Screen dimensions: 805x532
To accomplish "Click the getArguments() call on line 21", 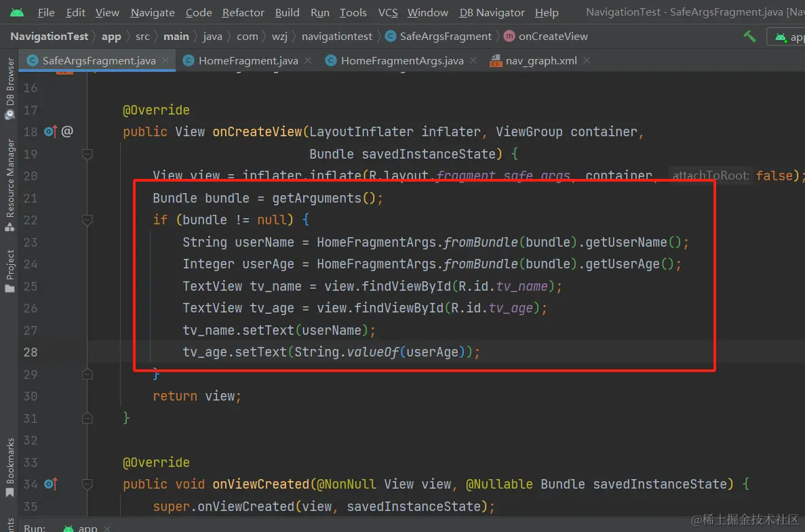I will [x=324, y=198].
